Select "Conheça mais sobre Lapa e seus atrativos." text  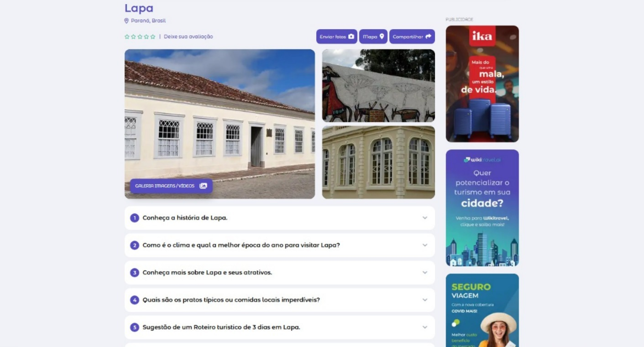207,273
